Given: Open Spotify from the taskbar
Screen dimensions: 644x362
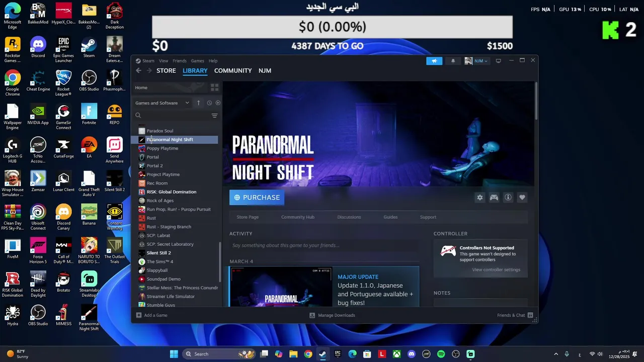Looking at the screenshot, I should point(441,354).
